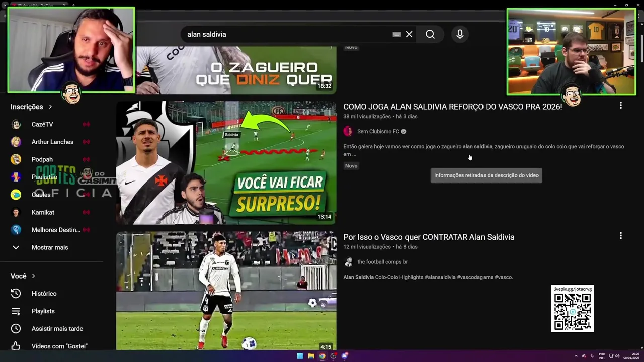Open video title "COMO JOGA ALAN SALDIVIA REFORÇO DO VASCO"

pyautogui.click(x=452, y=107)
